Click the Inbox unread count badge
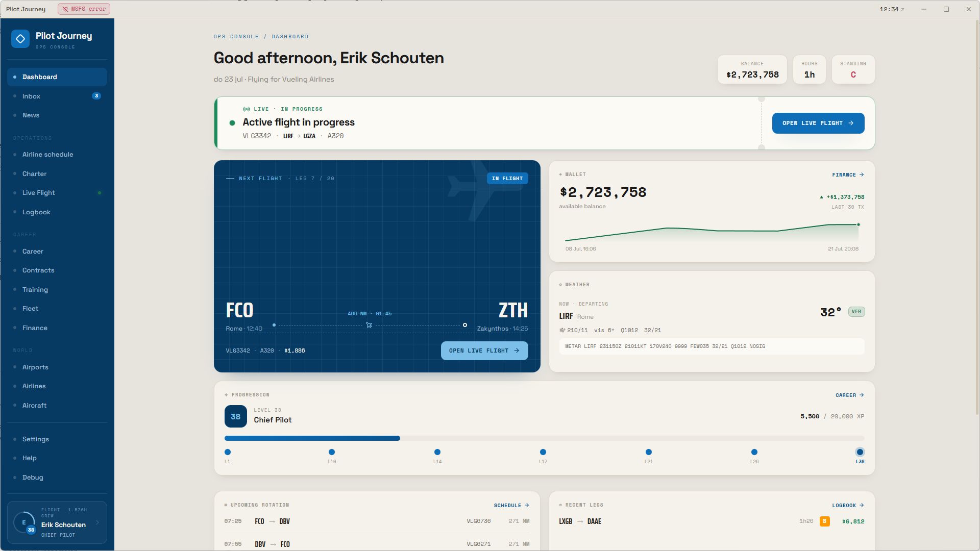 coord(96,96)
